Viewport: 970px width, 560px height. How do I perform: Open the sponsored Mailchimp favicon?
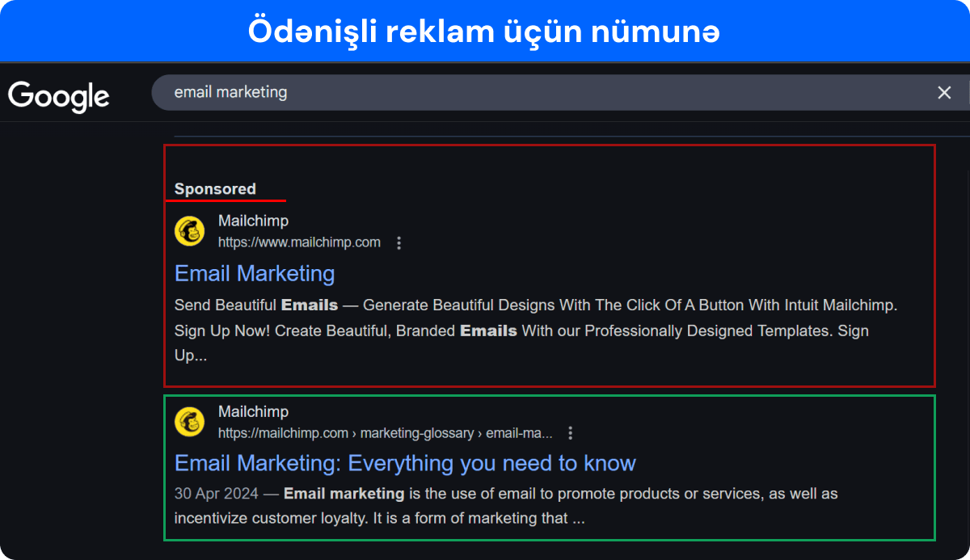189,231
